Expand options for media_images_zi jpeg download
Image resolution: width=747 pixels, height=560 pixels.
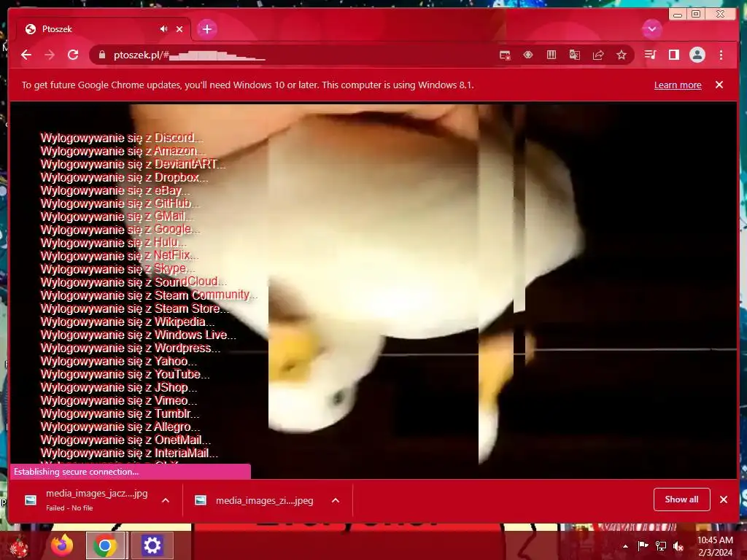click(336, 500)
